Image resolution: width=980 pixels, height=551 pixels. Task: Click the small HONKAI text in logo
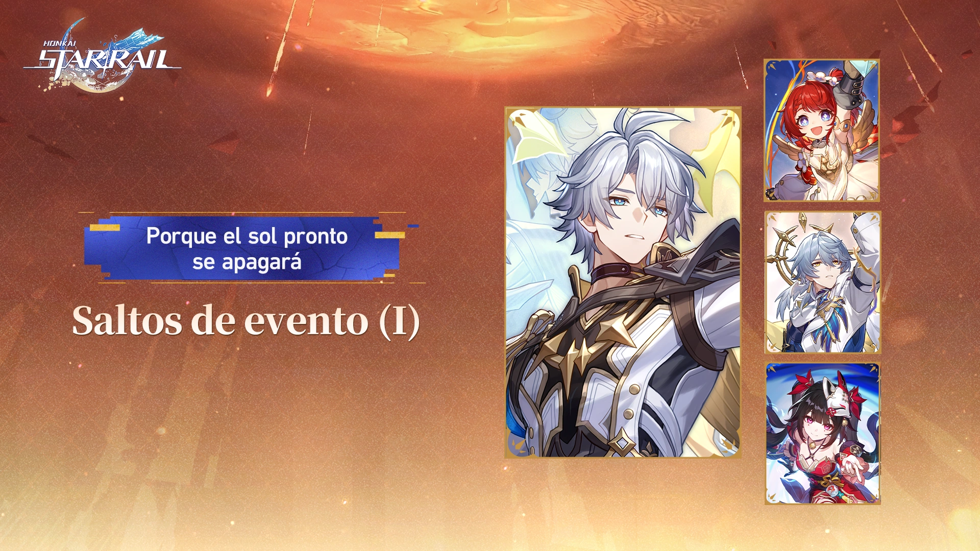tap(60, 44)
